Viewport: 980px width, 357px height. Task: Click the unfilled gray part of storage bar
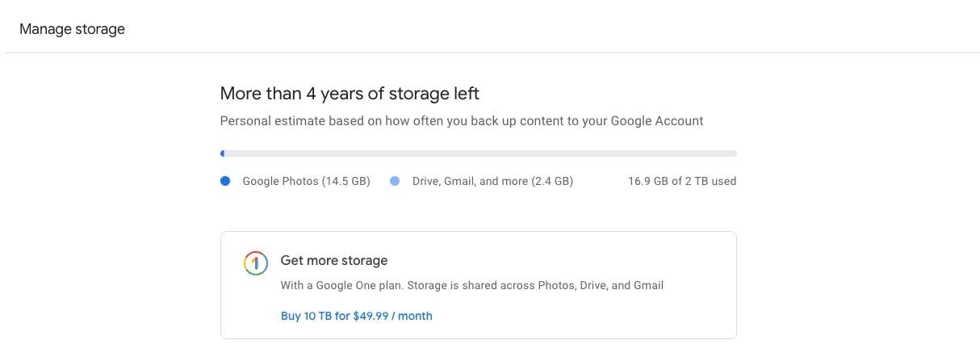point(565,153)
